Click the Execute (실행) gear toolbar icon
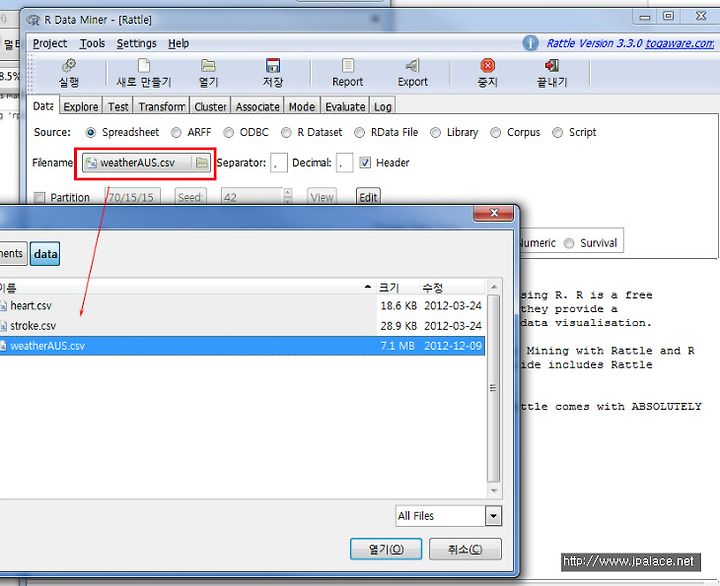The image size is (720, 586). click(x=69, y=65)
